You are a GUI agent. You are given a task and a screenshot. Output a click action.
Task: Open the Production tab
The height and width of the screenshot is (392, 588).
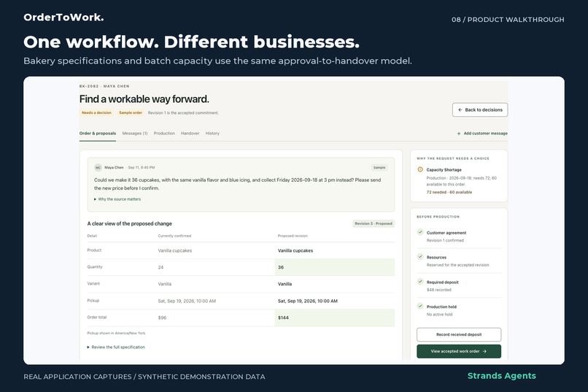164,133
